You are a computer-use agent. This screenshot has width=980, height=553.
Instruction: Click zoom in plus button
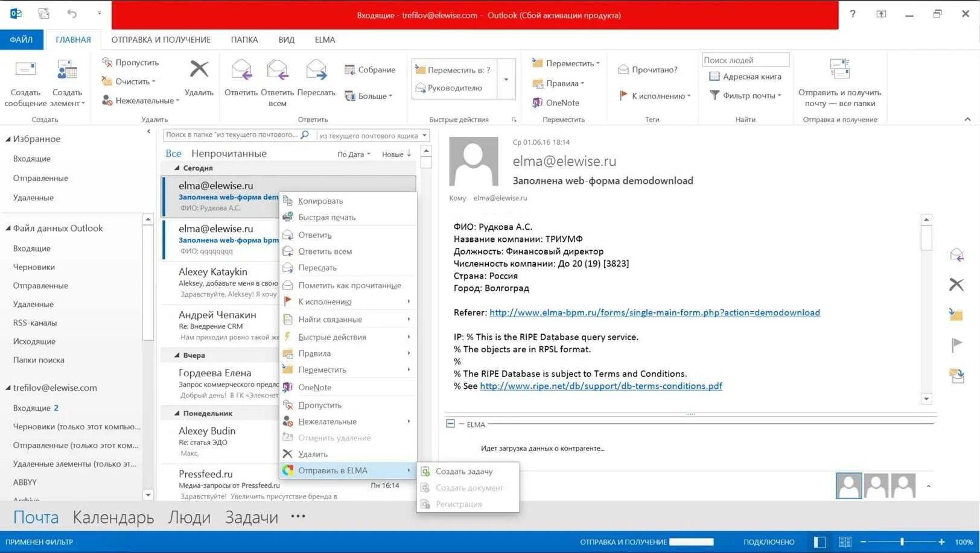tap(941, 542)
